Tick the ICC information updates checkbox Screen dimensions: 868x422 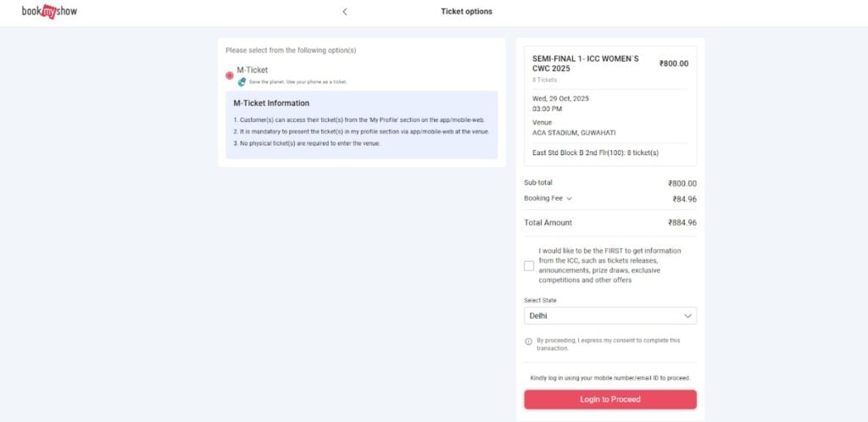[529, 265]
